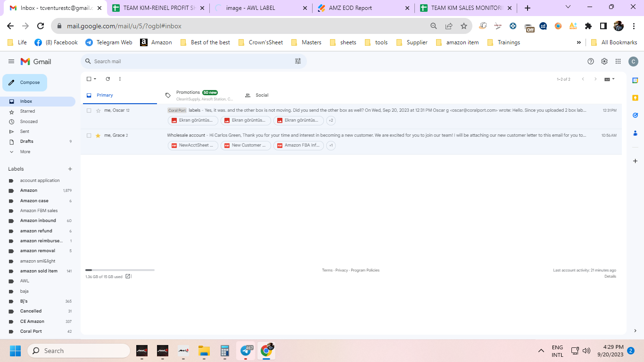The height and width of the screenshot is (362, 644).
Task: Show the +2 more attachments
Action: (331, 120)
